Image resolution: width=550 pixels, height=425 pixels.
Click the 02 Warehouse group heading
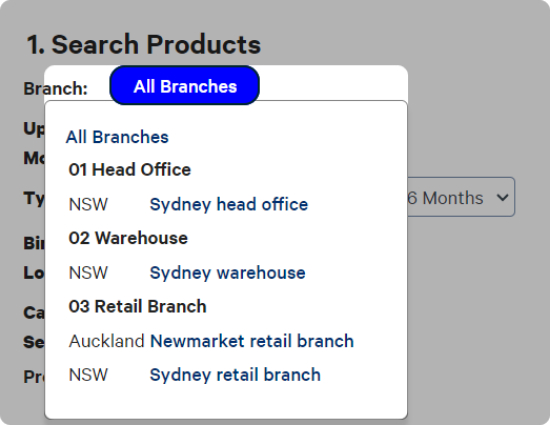click(x=128, y=238)
